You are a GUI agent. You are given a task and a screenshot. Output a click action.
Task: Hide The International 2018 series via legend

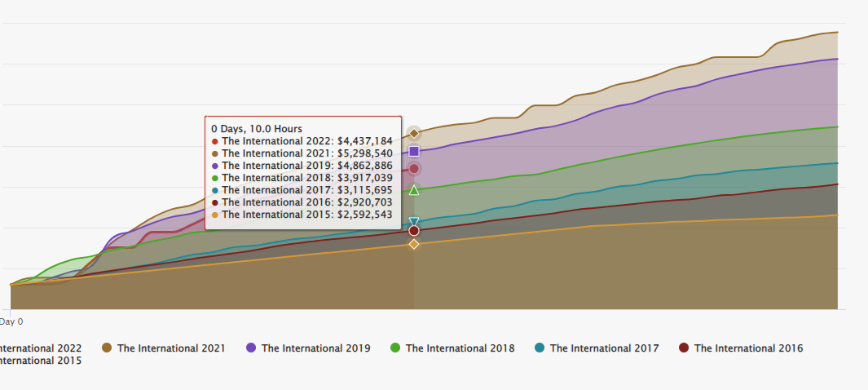tap(453, 348)
